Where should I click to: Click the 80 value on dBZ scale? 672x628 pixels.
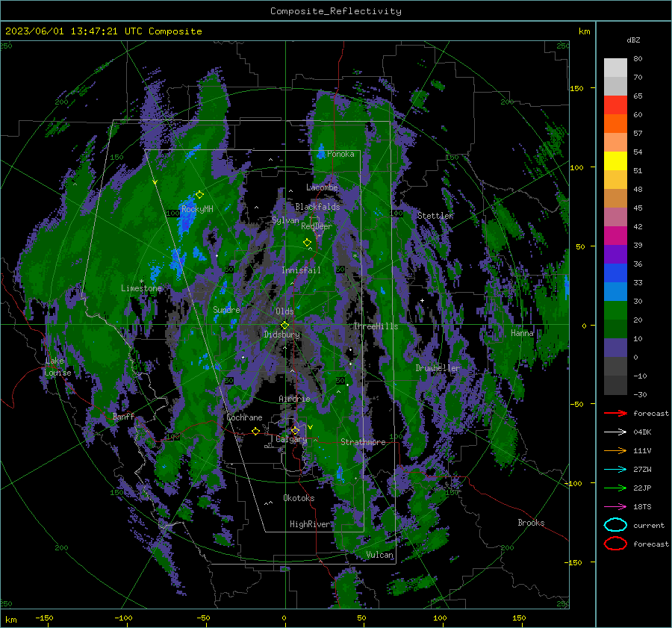pyautogui.click(x=638, y=59)
